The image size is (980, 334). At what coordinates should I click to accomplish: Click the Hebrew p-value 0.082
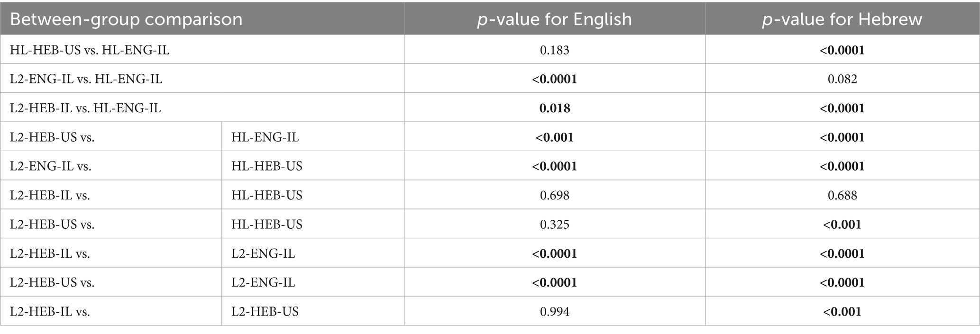pyautogui.click(x=842, y=79)
